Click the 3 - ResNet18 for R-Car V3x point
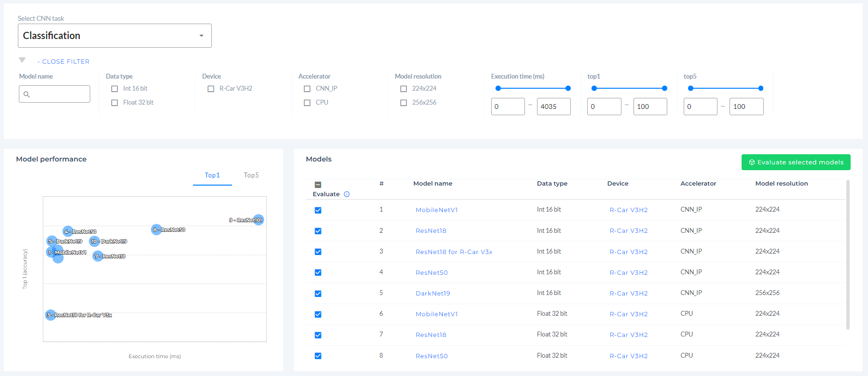This screenshot has width=868, height=376. click(50, 315)
